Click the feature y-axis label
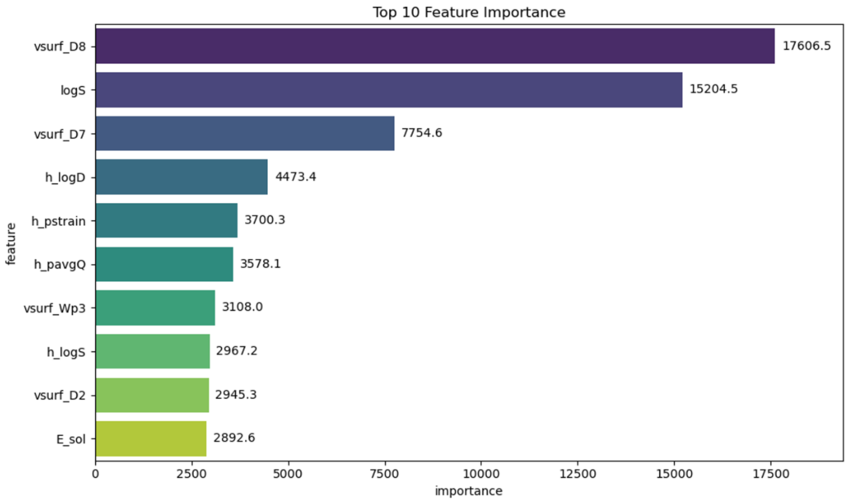This screenshot has height=504, width=851. tap(11, 243)
